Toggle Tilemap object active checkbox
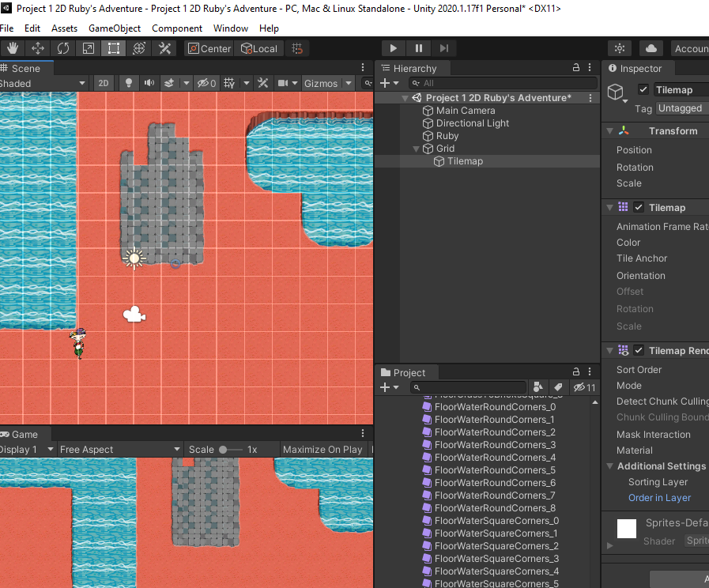 [x=643, y=89]
